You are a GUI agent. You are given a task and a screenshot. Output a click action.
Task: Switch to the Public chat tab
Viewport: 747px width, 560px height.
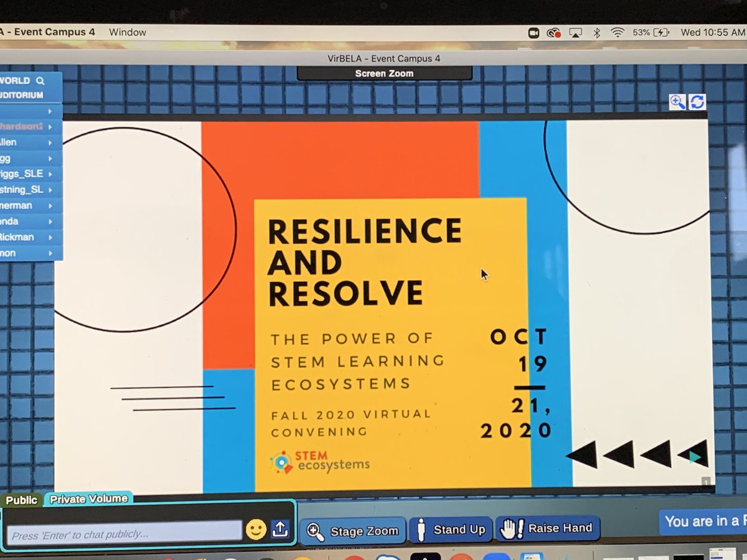[x=22, y=500]
